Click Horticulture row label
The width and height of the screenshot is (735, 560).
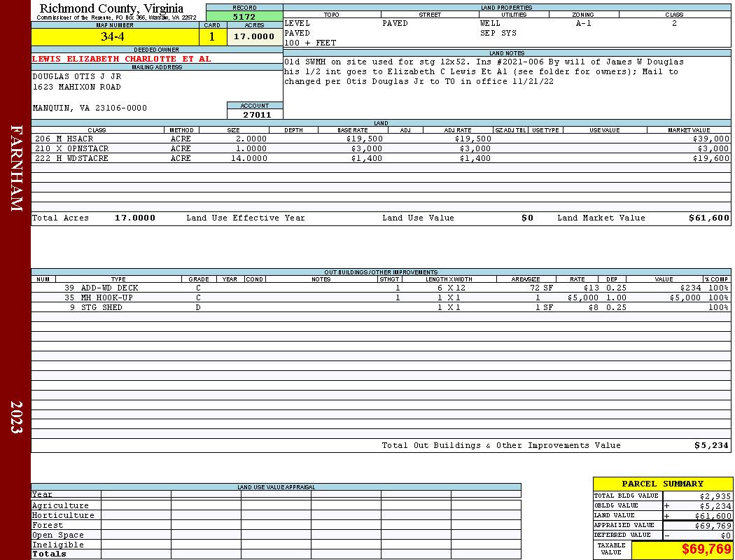[63, 515]
